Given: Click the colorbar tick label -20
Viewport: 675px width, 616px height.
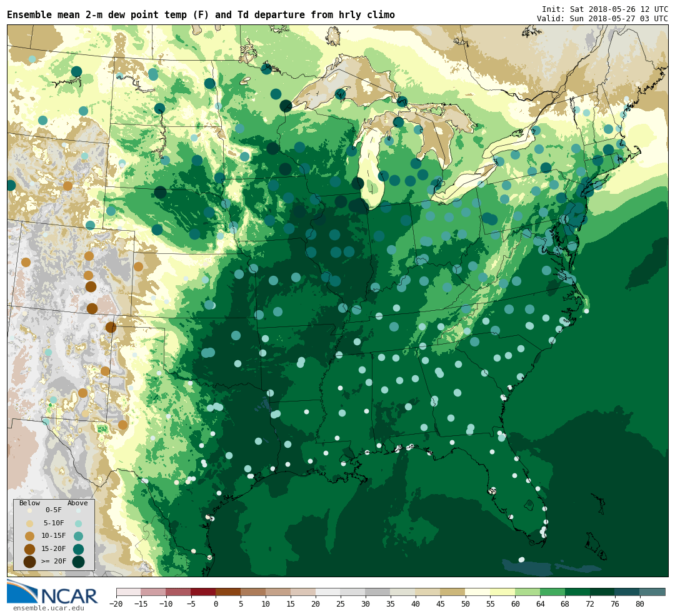Looking at the screenshot, I should pyautogui.click(x=116, y=604).
